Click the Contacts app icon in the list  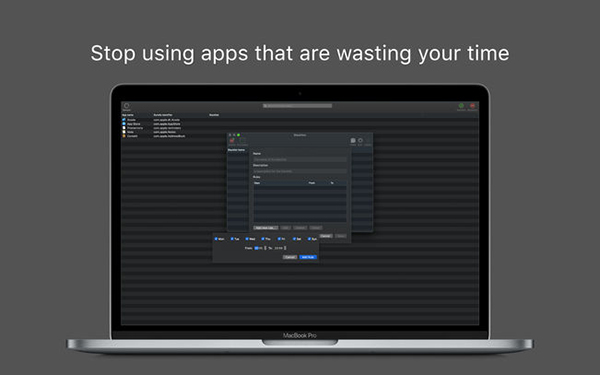pos(124,136)
